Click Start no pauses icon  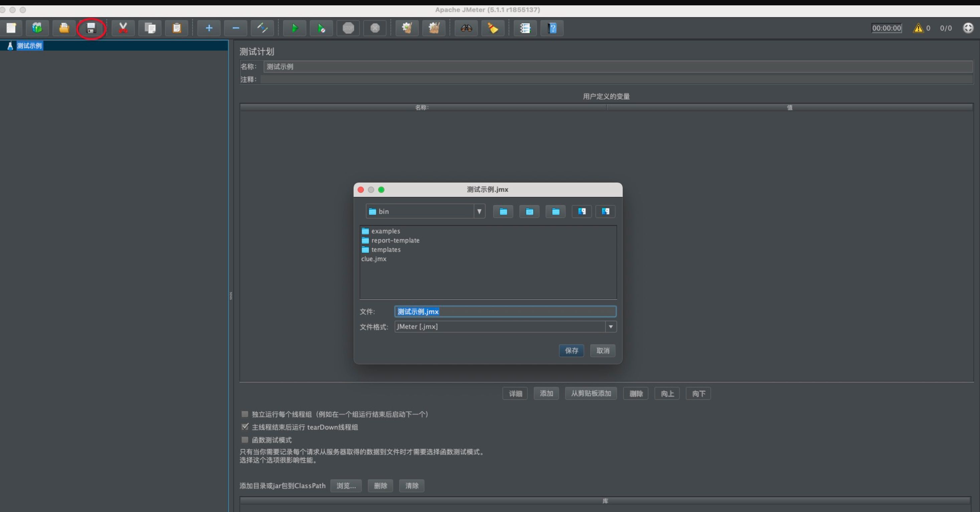[321, 28]
